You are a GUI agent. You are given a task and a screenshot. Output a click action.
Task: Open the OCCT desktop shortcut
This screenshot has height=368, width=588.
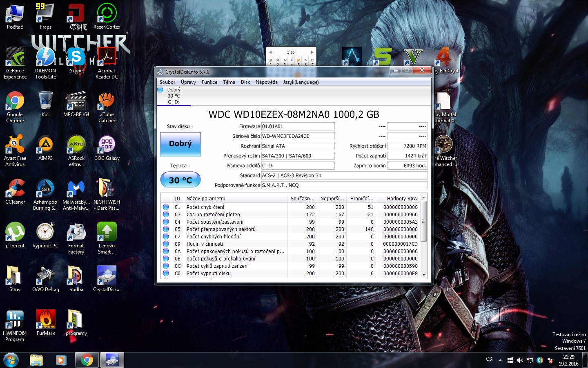tap(76, 17)
